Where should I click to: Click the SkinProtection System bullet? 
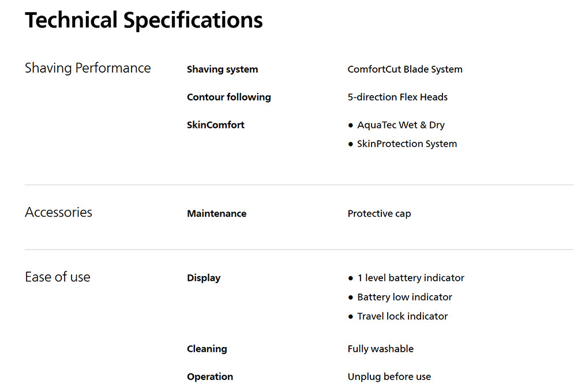[x=407, y=144]
